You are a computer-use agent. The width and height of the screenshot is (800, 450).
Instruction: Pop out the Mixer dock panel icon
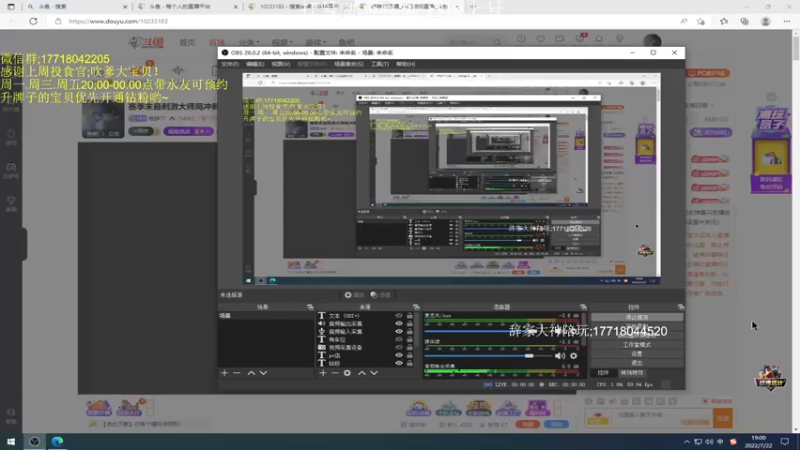point(583,307)
